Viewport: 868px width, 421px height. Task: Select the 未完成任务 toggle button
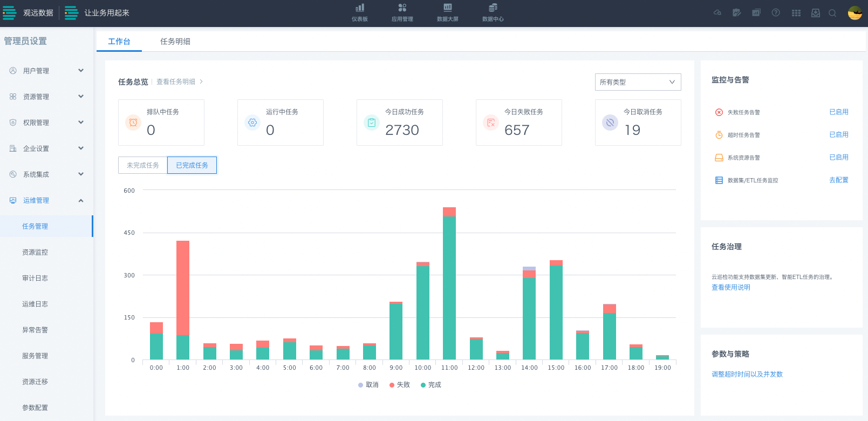click(x=143, y=165)
